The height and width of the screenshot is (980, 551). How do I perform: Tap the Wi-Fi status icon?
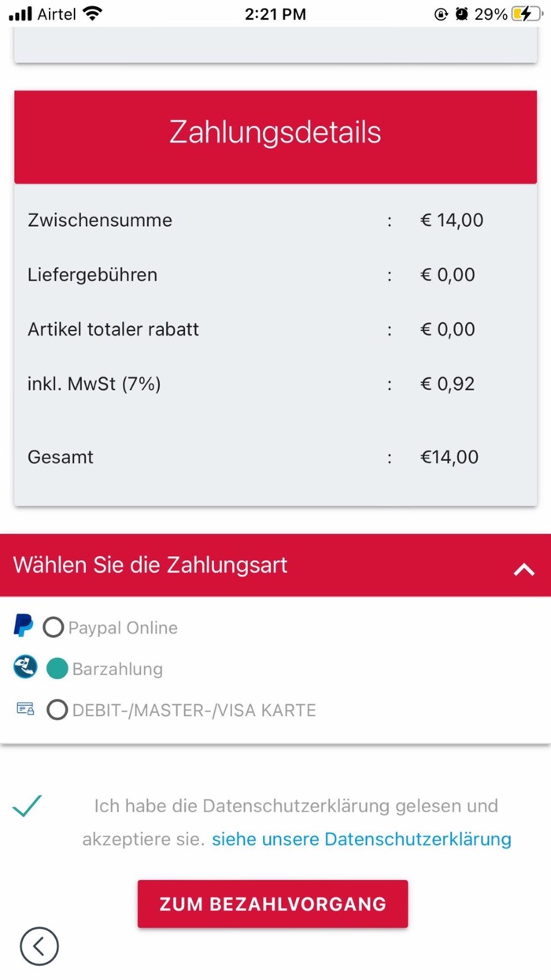click(92, 13)
